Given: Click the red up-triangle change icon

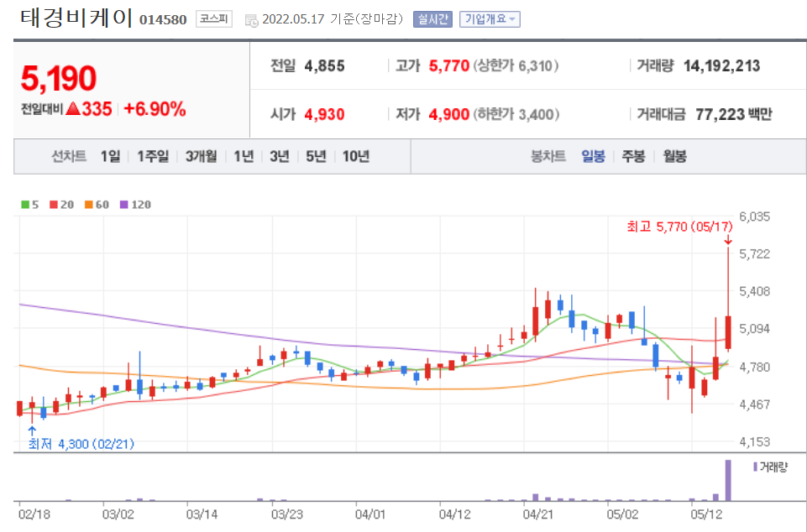Looking at the screenshot, I should click(73, 108).
